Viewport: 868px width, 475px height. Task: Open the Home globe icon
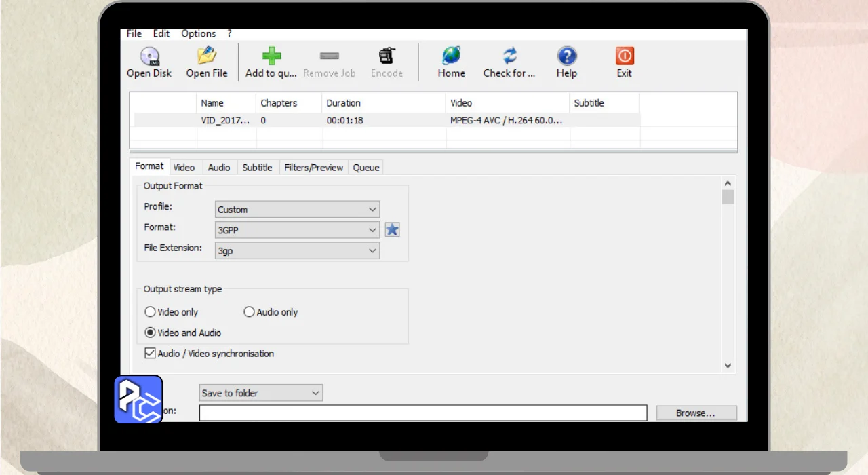pyautogui.click(x=451, y=56)
